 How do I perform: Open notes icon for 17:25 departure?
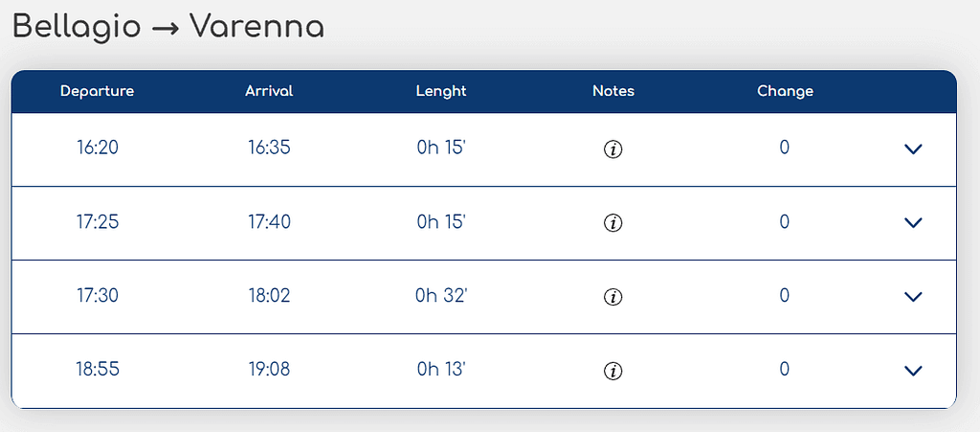pyautogui.click(x=613, y=223)
